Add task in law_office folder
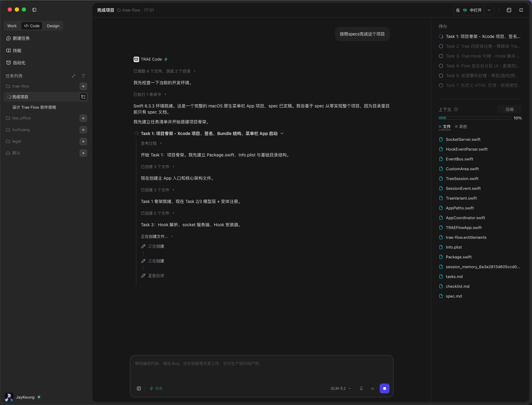 click(83, 118)
